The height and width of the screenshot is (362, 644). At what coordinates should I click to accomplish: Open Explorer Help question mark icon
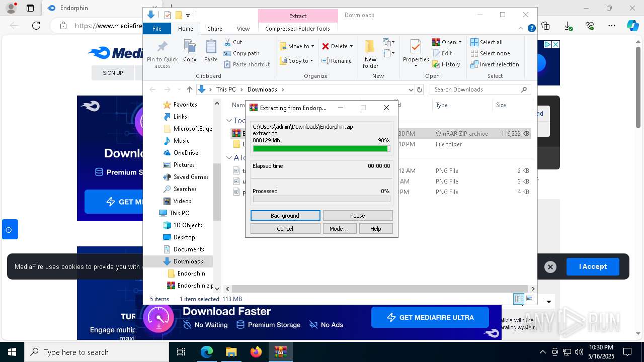click(531, 29)
